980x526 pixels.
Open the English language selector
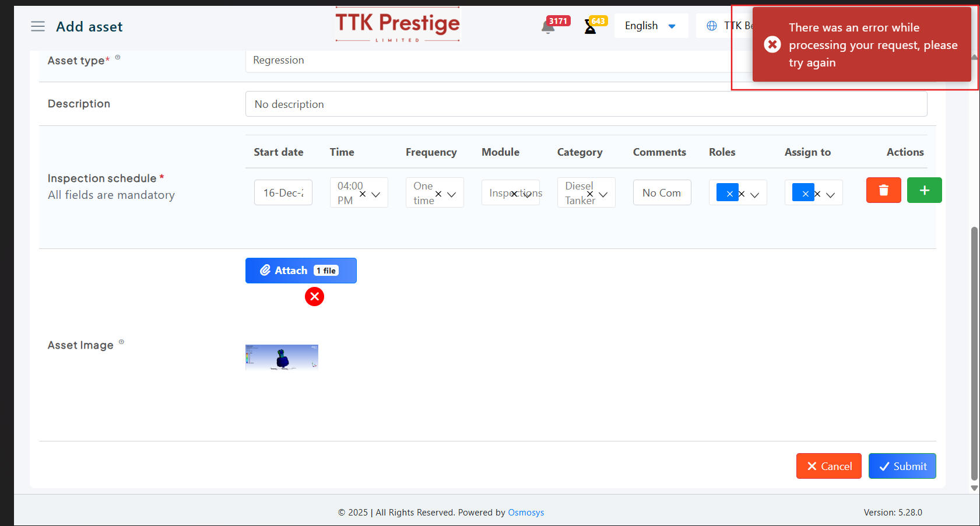coord(650,26)
